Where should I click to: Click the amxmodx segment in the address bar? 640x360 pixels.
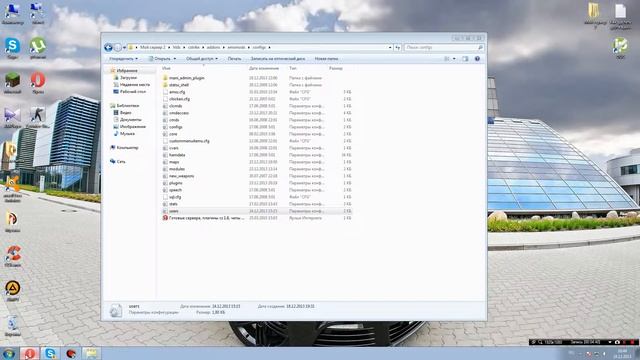236,48
